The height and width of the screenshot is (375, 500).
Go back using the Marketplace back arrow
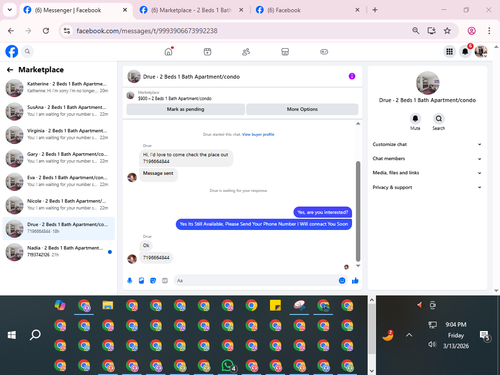tap(10, 70)
